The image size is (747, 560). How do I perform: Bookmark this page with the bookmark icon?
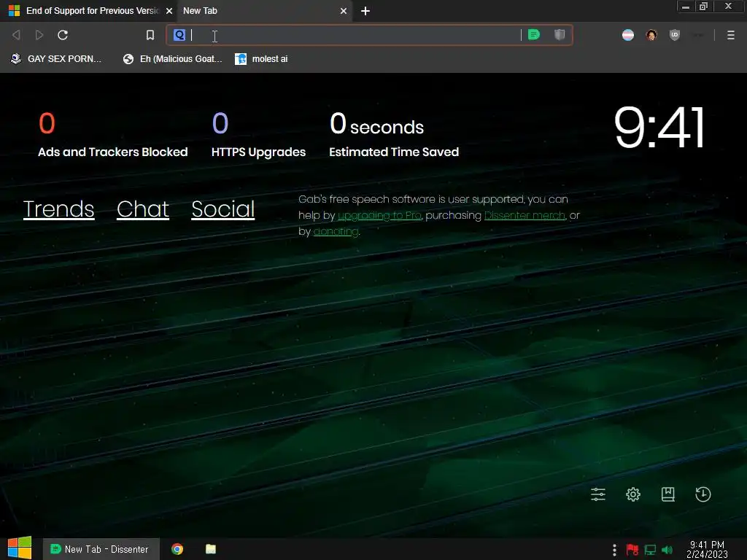click(x=150, y=35)
